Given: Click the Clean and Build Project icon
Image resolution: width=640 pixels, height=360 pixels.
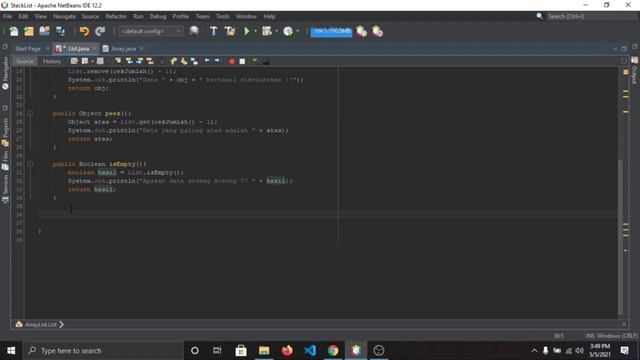Looking at the screenshot, I should (230, 31).
